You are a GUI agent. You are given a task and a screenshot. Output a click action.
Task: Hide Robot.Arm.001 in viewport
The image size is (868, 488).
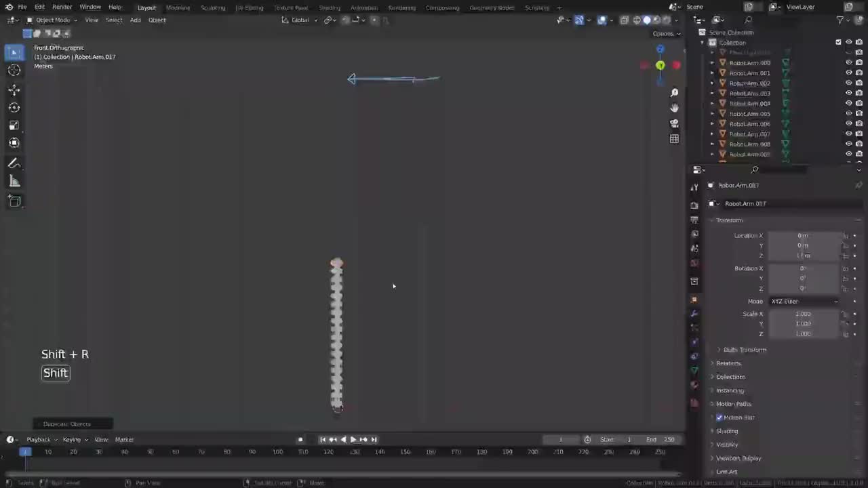click(x=848, y=73)
